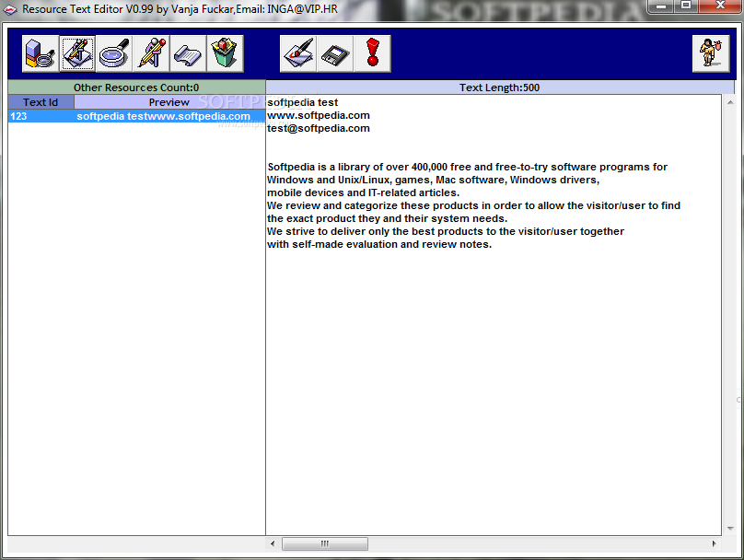This screenshot has height=560, width=744.
Task: Click the paintbrush-on-paper toolbar icon
Action: pos(298,53)
